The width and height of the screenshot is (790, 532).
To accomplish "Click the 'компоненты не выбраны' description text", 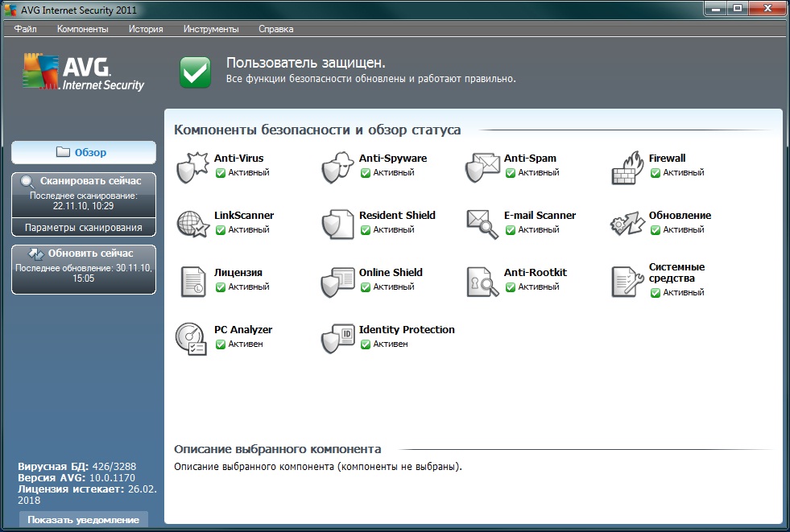I will coord(398,467).
